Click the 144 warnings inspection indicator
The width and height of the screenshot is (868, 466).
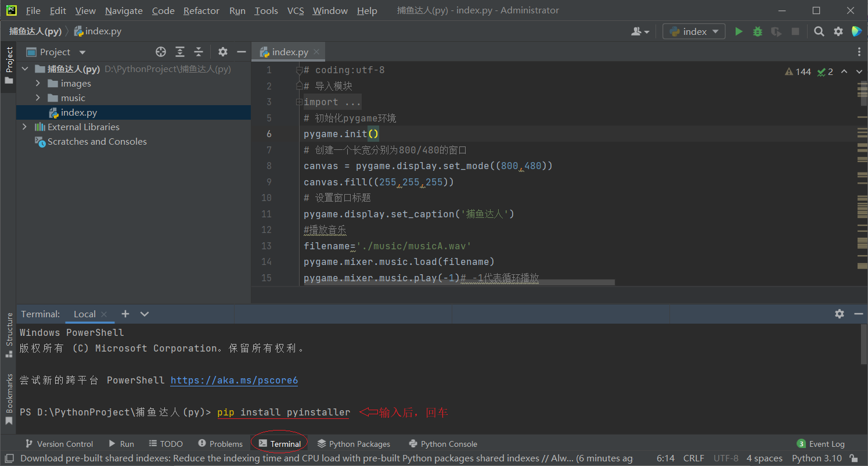pyautogui.click(x=798, y=71)
